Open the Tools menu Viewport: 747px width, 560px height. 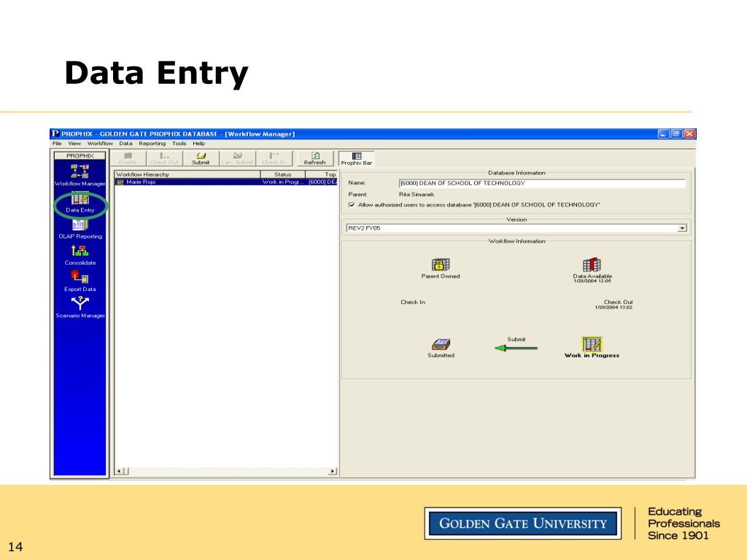(x=179, y=144)
